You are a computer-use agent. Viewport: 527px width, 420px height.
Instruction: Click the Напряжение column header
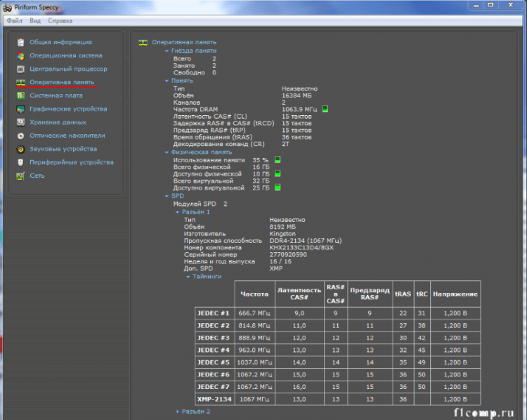coord(455,294)
